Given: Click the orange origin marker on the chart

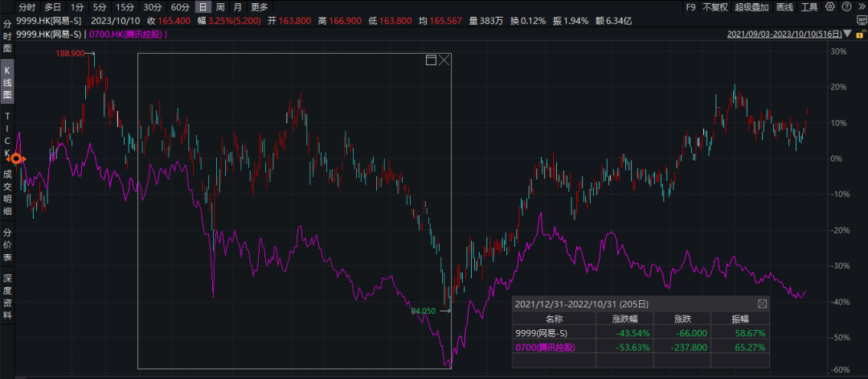Looking at the screenshot, I should [16, 159].
